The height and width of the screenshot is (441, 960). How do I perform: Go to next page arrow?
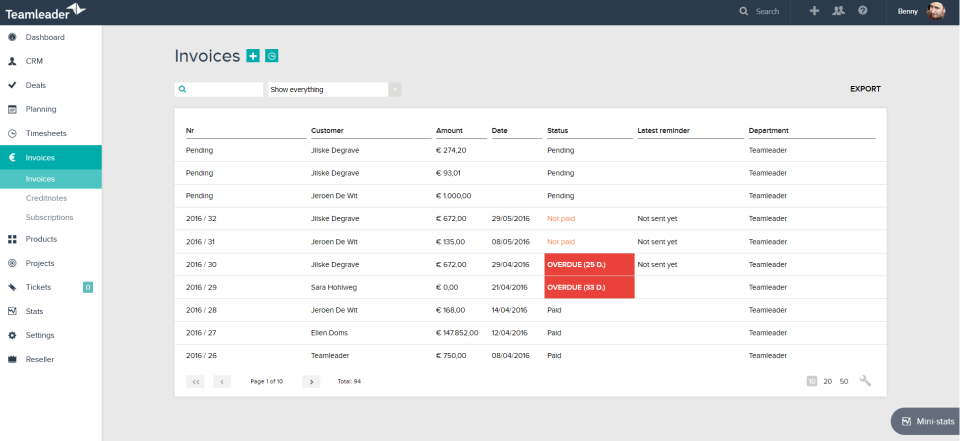coord(311,382)
